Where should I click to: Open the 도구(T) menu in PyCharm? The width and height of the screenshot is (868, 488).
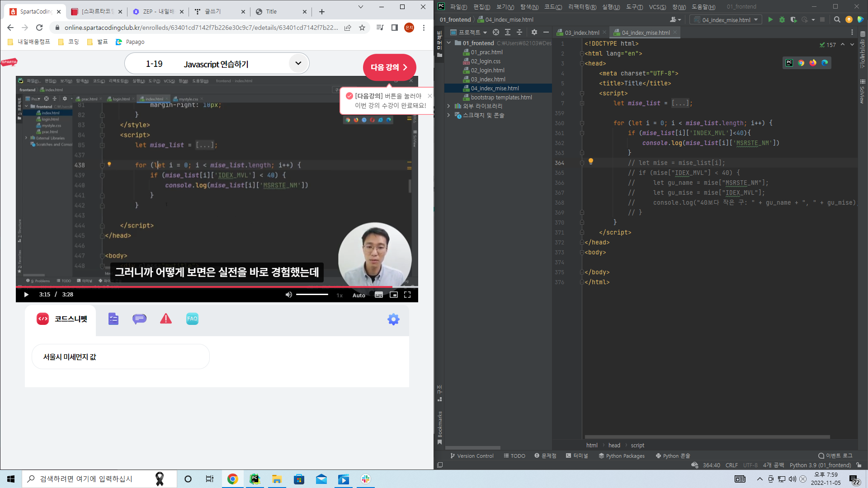coord(634,7)
